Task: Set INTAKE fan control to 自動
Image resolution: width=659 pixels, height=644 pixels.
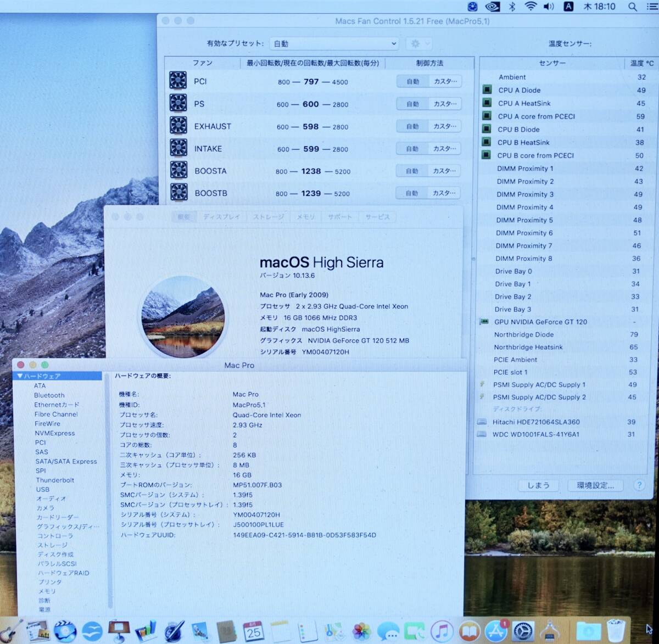Action: pos(412,149)
